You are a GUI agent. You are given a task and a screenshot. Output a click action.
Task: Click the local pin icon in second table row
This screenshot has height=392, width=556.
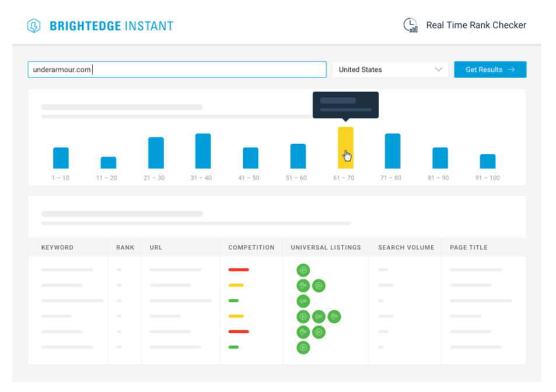(x=303, y=286)
